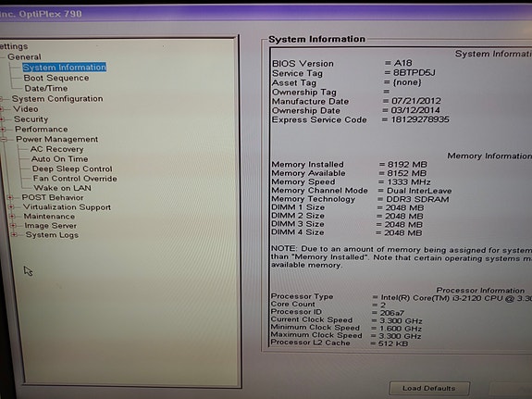Click the Load Defaults button
This screenshot has width=532, height=399.
(429, 388)
